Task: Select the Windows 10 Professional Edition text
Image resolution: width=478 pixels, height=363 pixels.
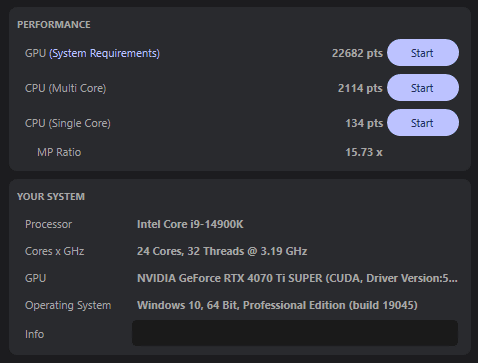Action: point(277,305)
